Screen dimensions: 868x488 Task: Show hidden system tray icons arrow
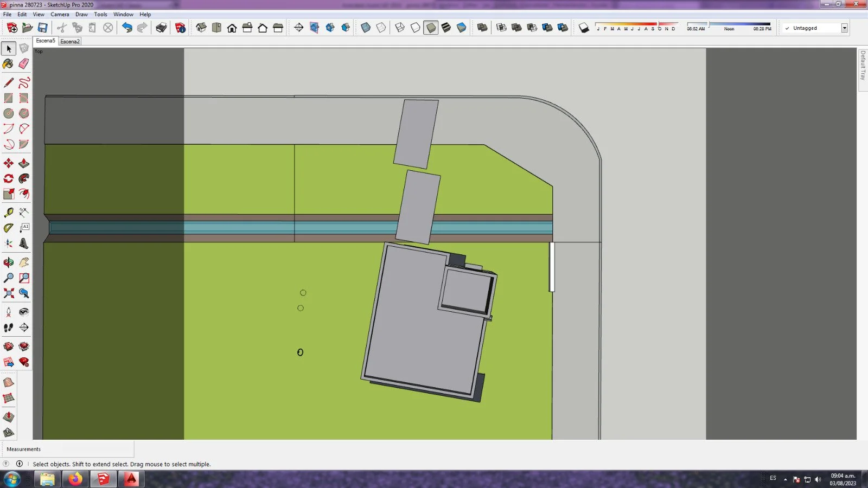tap(785, 479)
